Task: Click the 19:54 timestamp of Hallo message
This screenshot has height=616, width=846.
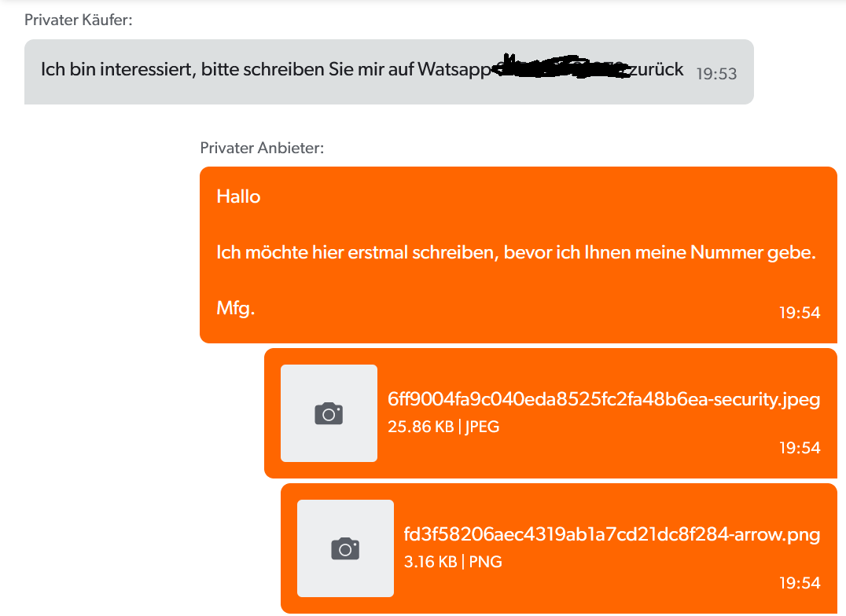Action: coord(799,312)
